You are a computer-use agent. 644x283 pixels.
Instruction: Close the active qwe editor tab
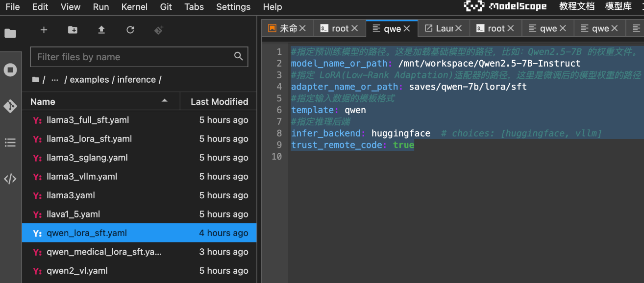coord(407,28)
